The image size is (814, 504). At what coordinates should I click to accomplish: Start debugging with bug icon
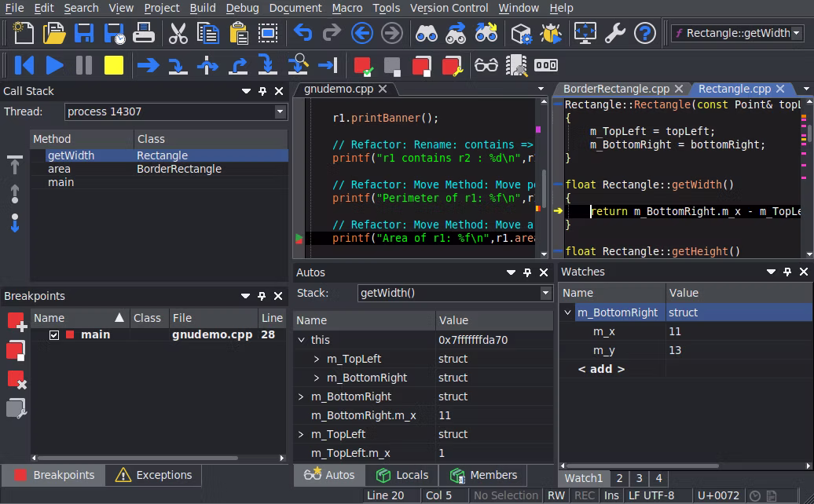[550, 33]
